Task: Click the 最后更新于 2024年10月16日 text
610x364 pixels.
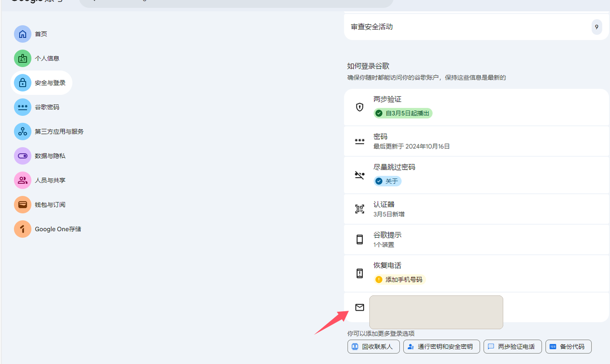Action: coord(412,146)
